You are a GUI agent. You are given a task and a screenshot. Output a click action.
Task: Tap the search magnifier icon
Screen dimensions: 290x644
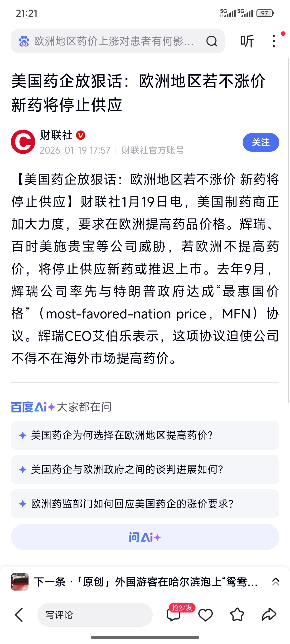click(211, 41)
